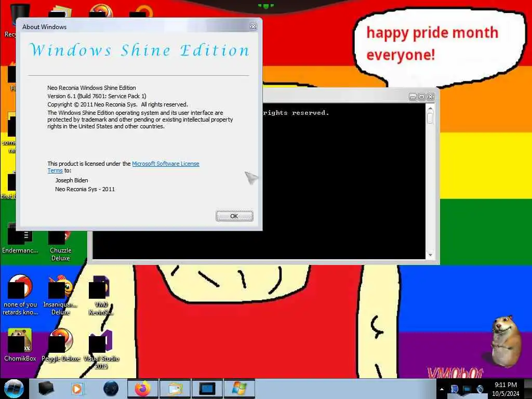
Task: Click the command prompt scroll-up arrow
Action: point(430,109)
